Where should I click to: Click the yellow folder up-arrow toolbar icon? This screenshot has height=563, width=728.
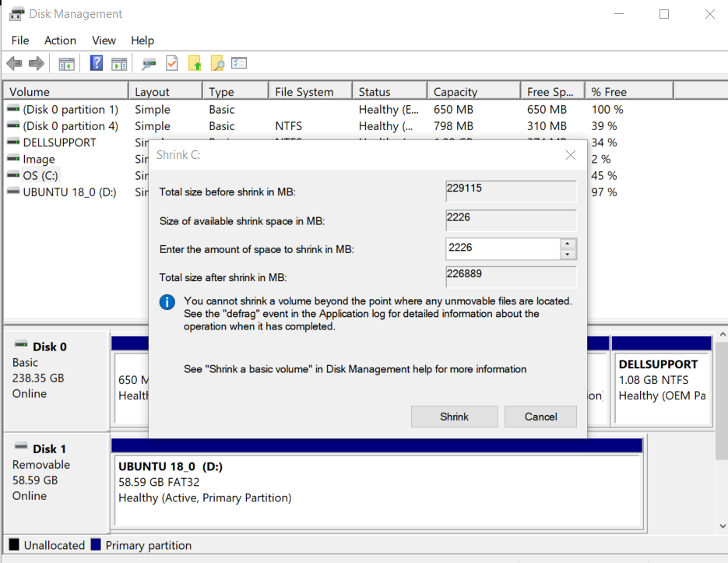[195, 63]
